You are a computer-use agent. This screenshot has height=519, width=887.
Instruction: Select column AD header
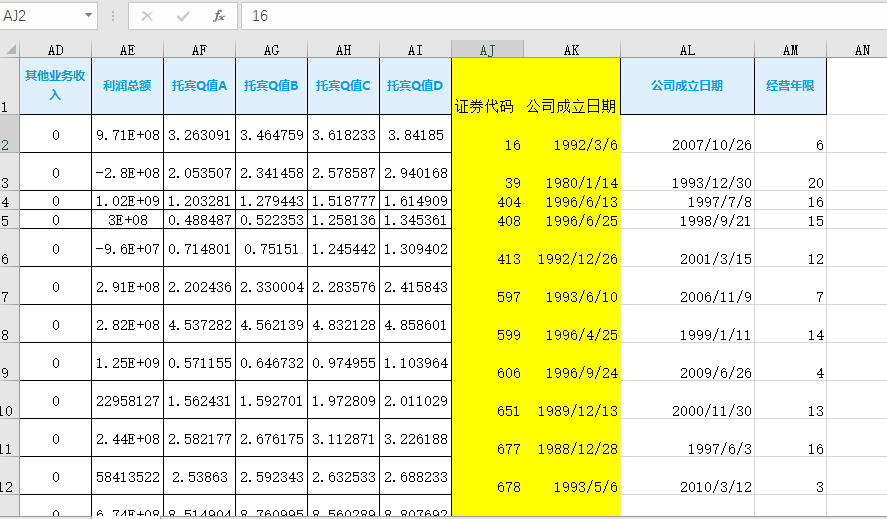(55, 50)
